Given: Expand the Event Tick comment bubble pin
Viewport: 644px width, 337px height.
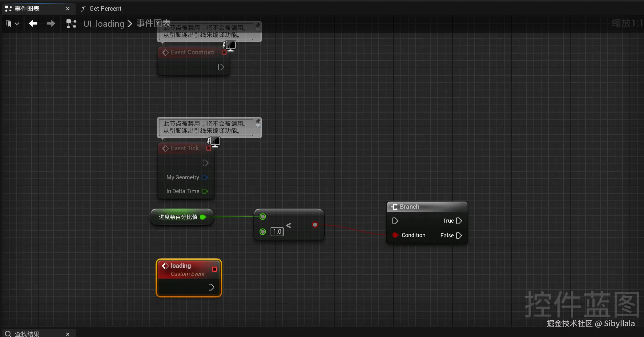Looking at the screenshot, I should pyautogui.click(x=258, y=121).
